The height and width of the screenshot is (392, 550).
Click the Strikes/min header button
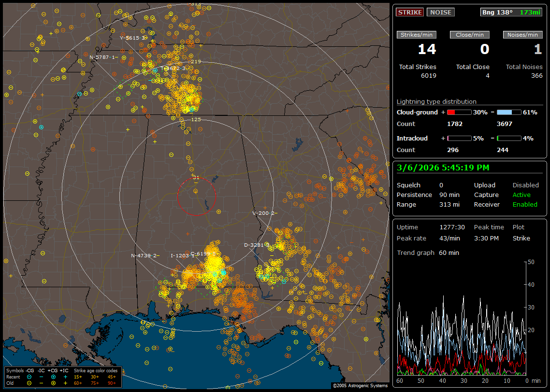[x=417, y=35]
